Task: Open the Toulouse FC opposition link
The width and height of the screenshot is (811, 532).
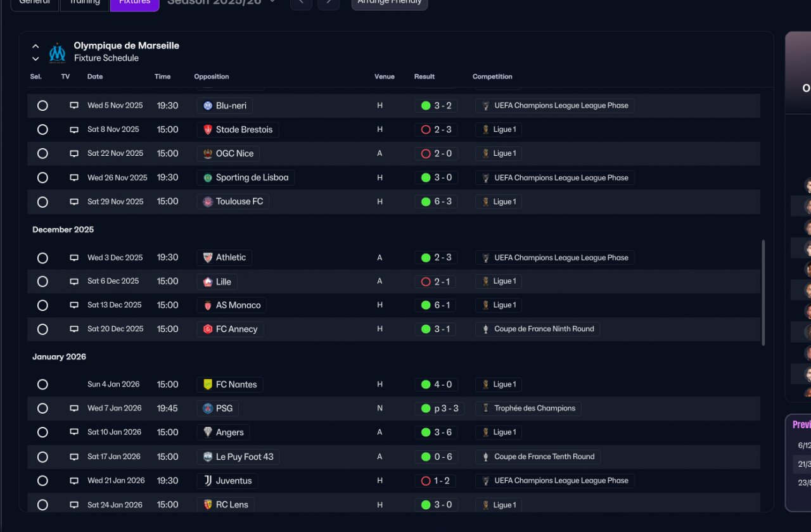Action: pyautogui.click(x=233, y=202)
